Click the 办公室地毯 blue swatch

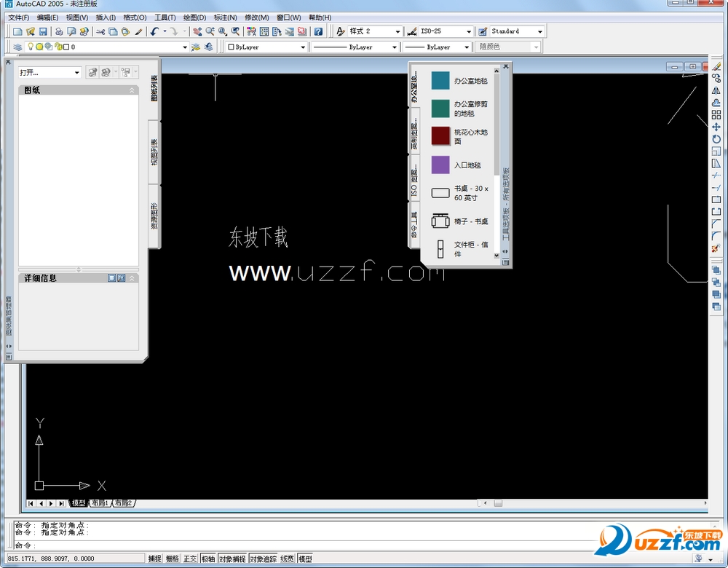440,80
